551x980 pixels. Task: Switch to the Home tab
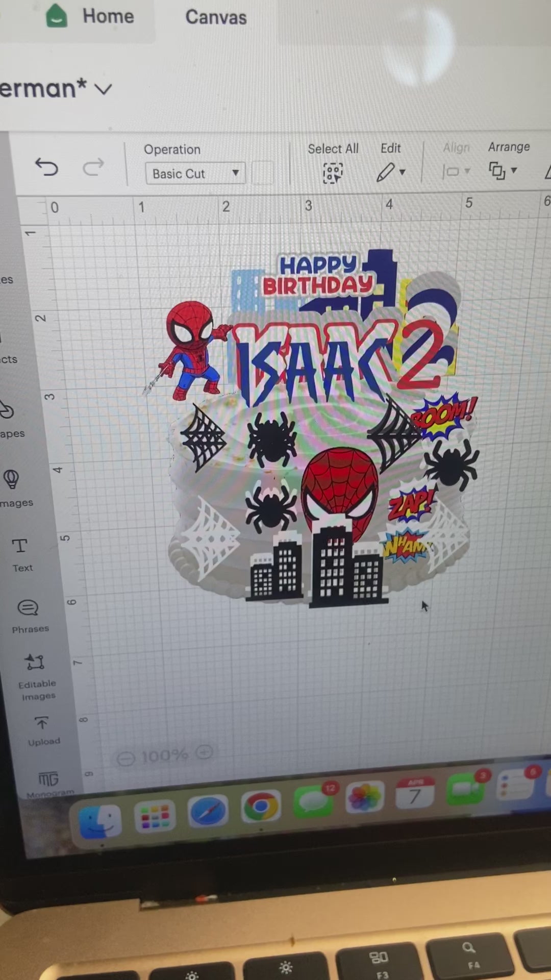click(x=108, y=16)
